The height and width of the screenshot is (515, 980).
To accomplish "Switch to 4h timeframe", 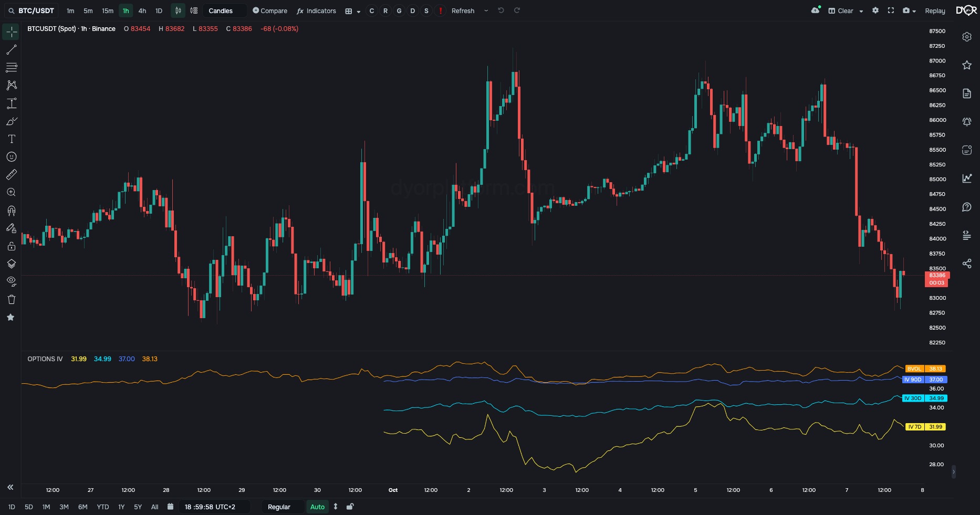I will (142, 10).
